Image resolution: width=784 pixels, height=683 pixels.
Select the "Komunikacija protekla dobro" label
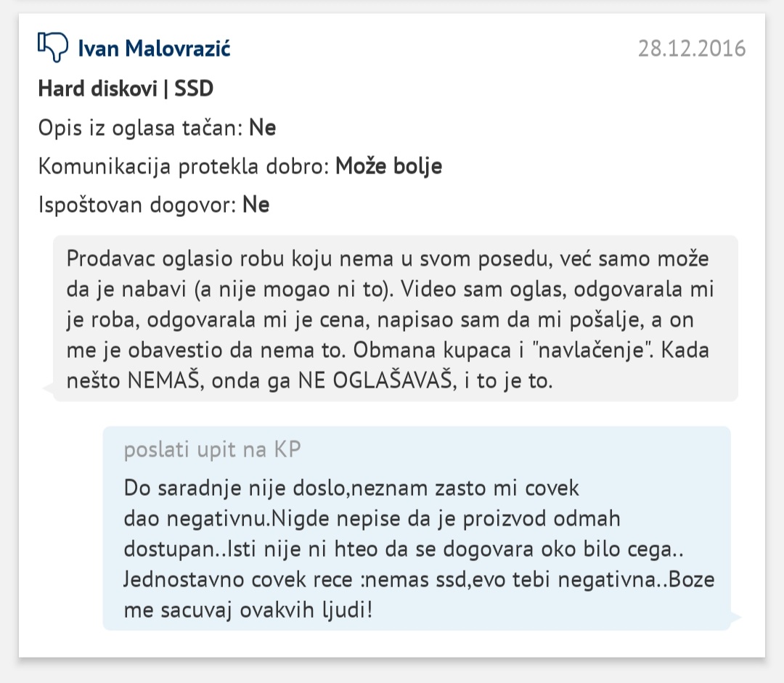[x=184, y=167]
